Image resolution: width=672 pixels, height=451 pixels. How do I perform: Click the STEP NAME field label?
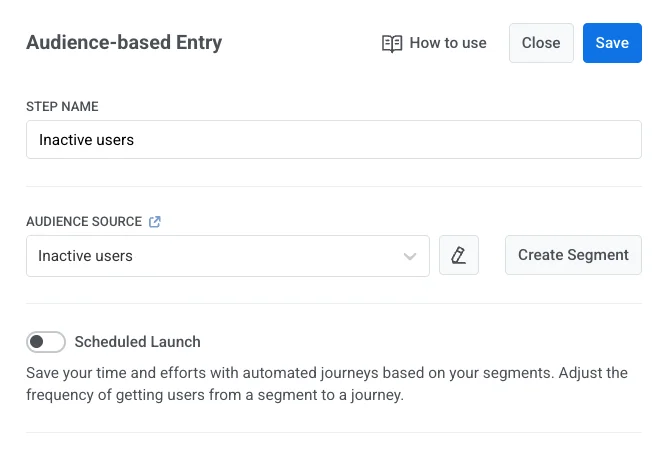click(62, 107)
